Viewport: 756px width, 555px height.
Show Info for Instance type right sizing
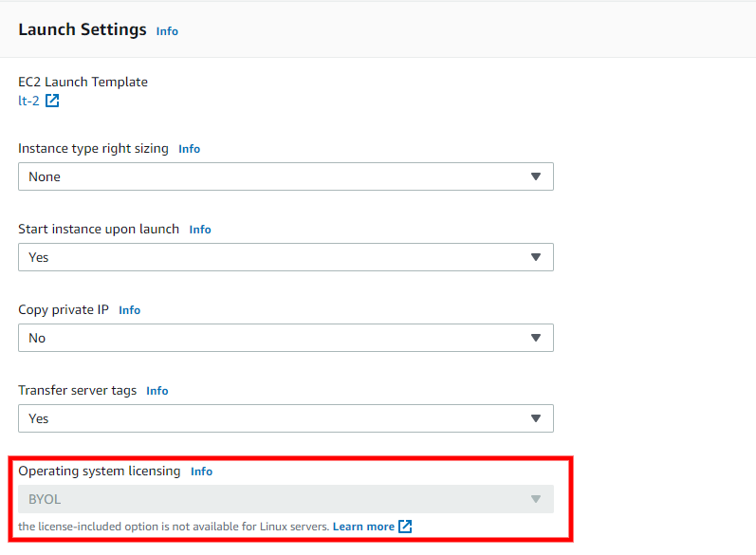click(189, 149)
